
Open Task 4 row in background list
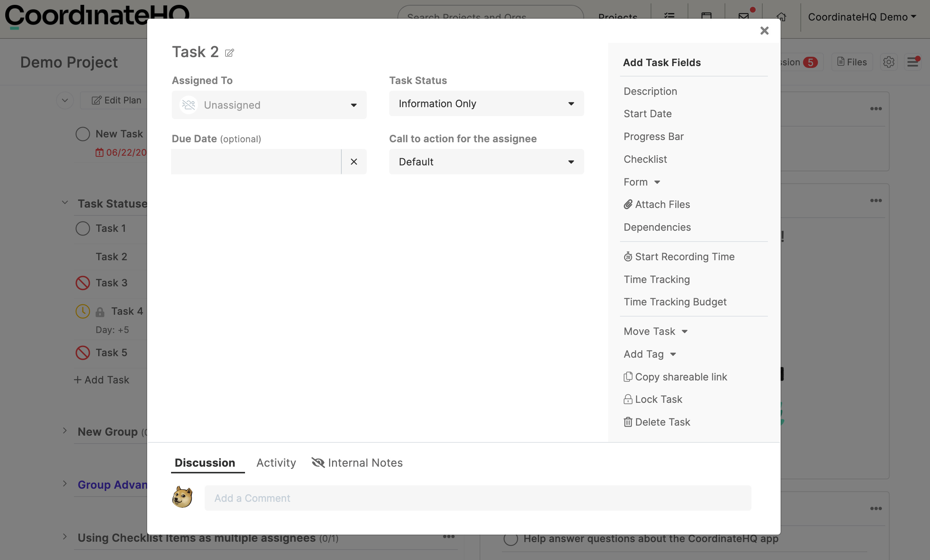point(127,311)
